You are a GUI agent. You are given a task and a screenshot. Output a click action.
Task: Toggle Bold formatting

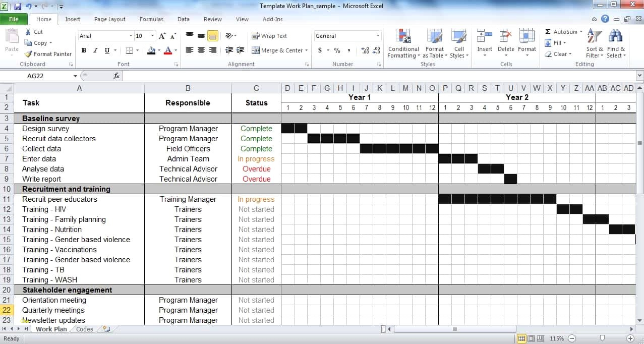[84, 50]
